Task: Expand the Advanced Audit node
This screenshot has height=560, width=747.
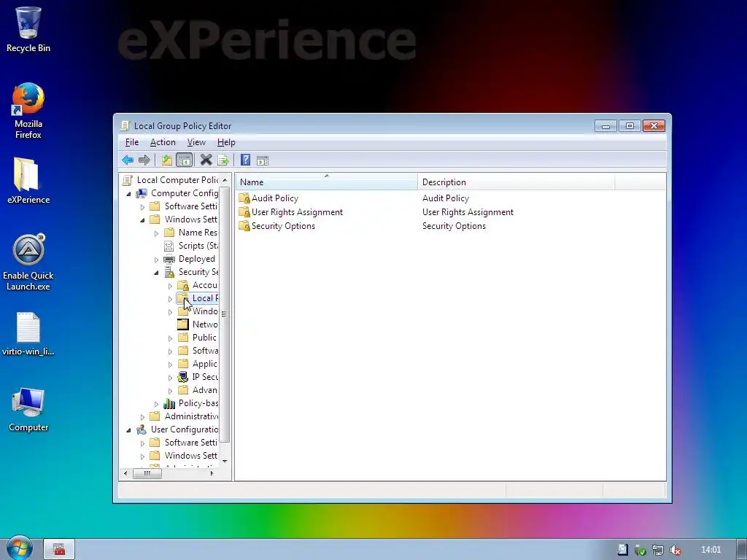Action: [170, 391]
